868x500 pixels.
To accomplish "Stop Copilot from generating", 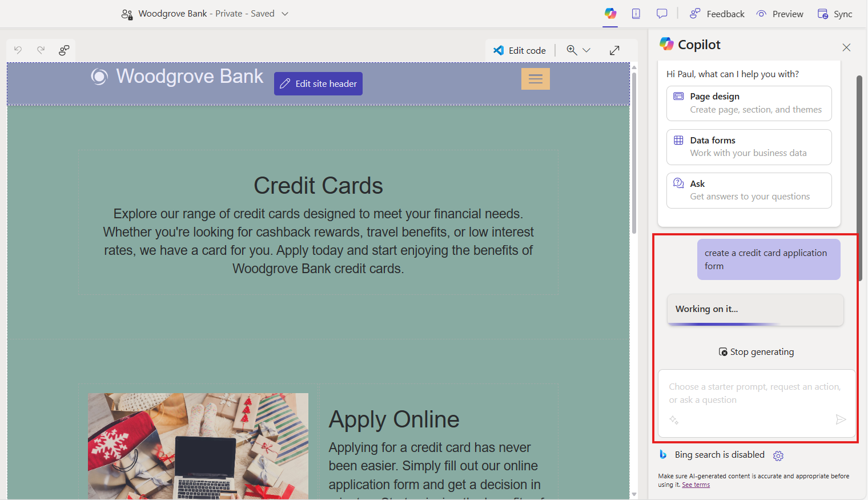I will (756, 351).
